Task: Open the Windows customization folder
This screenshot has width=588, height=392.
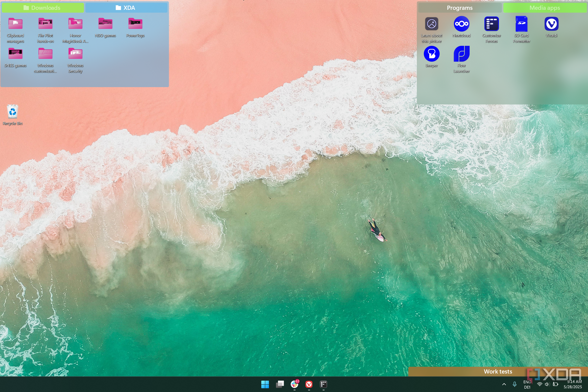Action: [45, 60]
